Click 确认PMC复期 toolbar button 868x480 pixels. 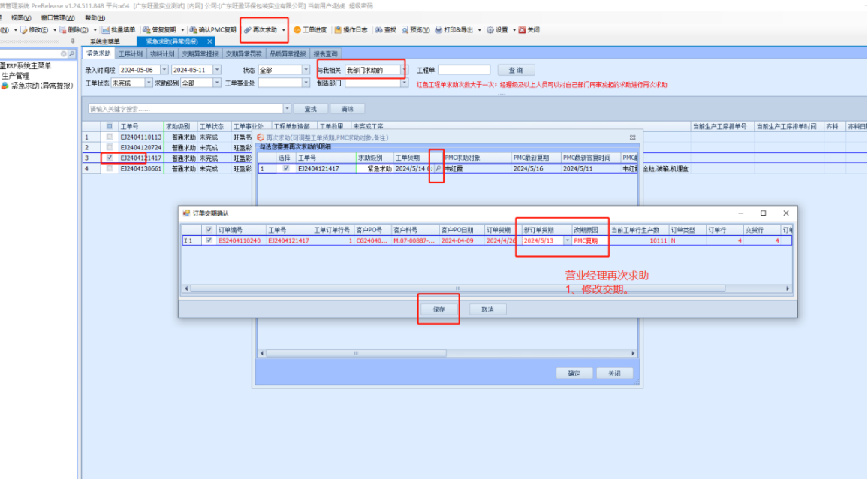(x=212, y=30)
